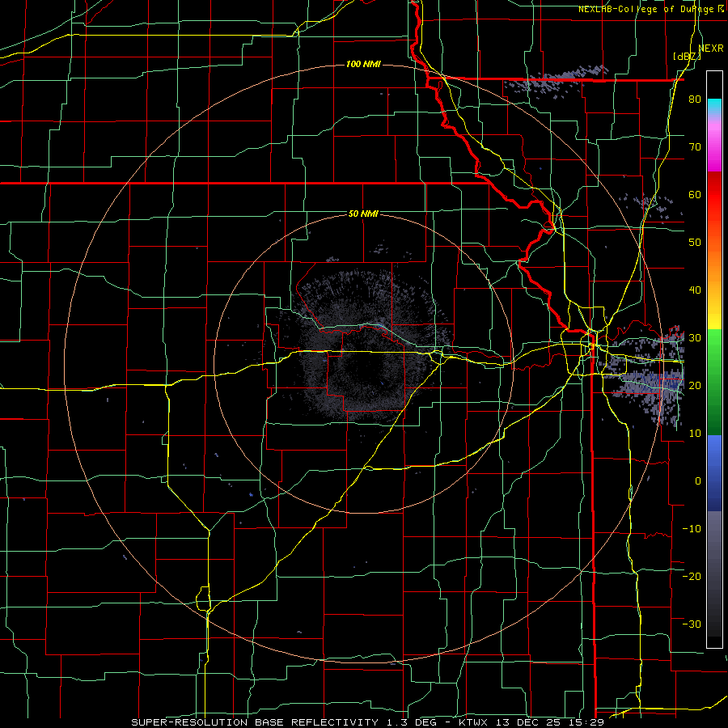Click the cyan top segment of the color bar
This screenshot has height=728, width=728.
714,107
